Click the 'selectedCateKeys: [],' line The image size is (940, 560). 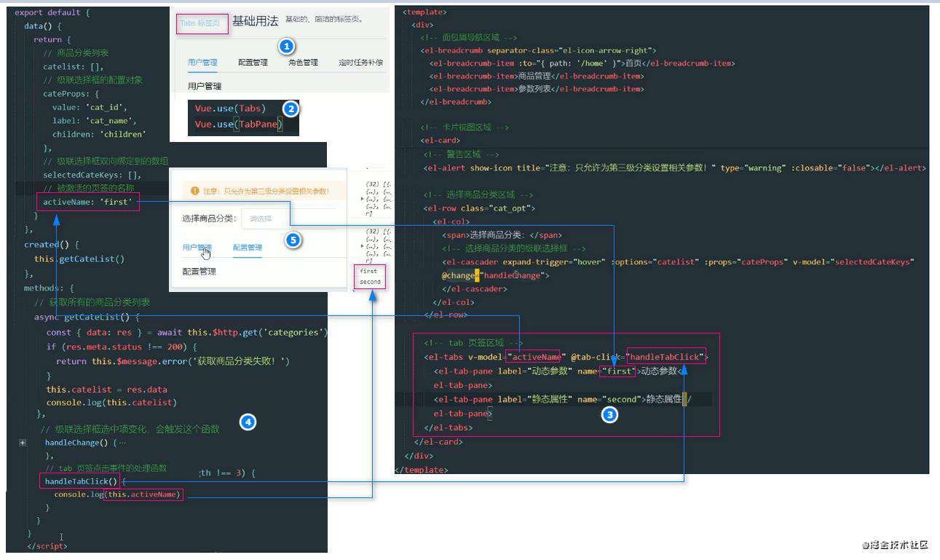pos(92,175)
